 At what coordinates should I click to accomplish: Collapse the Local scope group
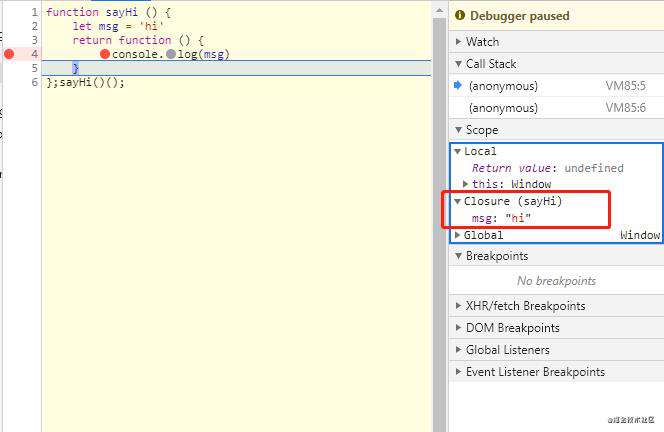pos(458,151)
